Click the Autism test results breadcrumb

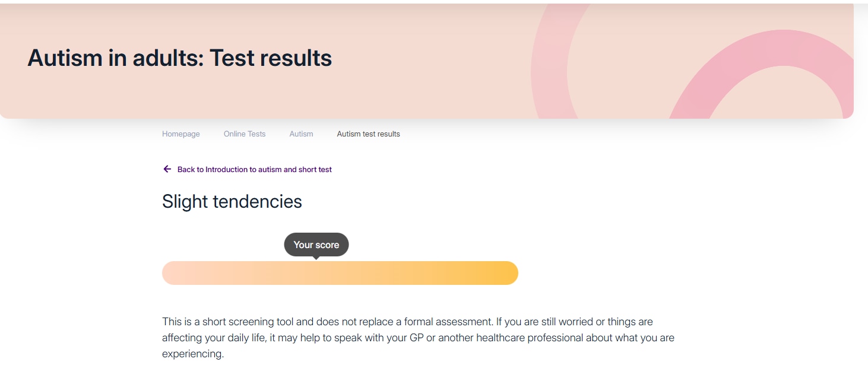point(368,134)
